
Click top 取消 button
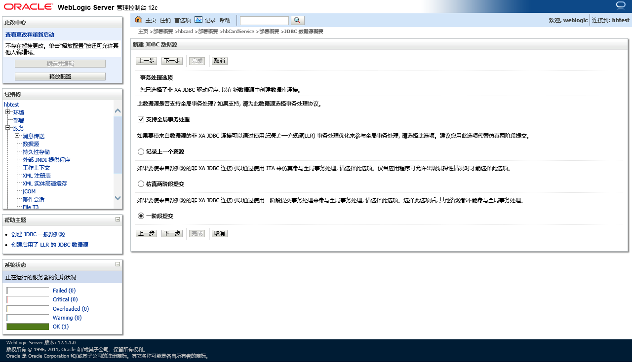(220, 61)
